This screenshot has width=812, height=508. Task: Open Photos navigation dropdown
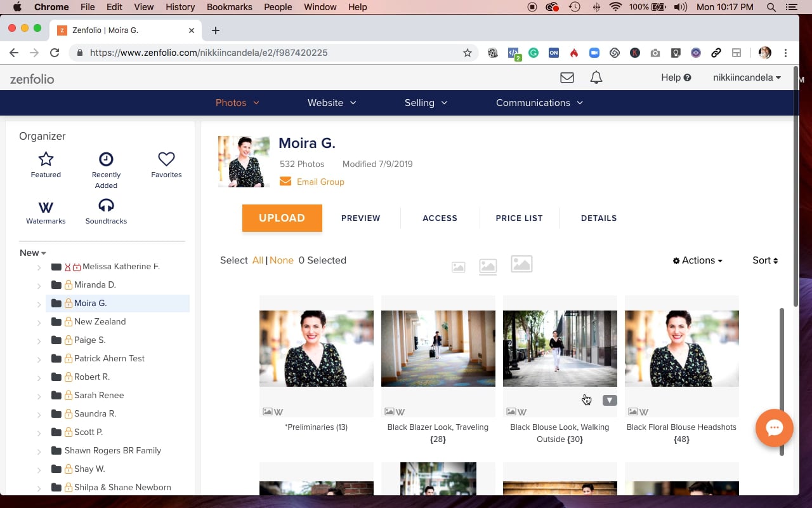click(x=237, y=103)
